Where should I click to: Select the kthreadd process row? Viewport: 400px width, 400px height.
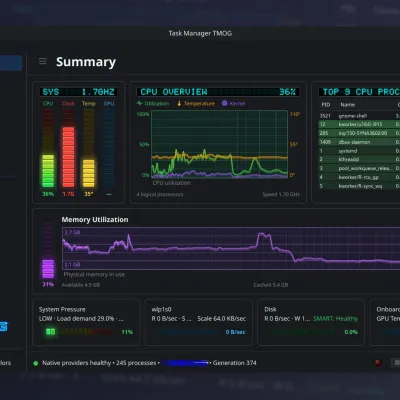tap(359, 159)
